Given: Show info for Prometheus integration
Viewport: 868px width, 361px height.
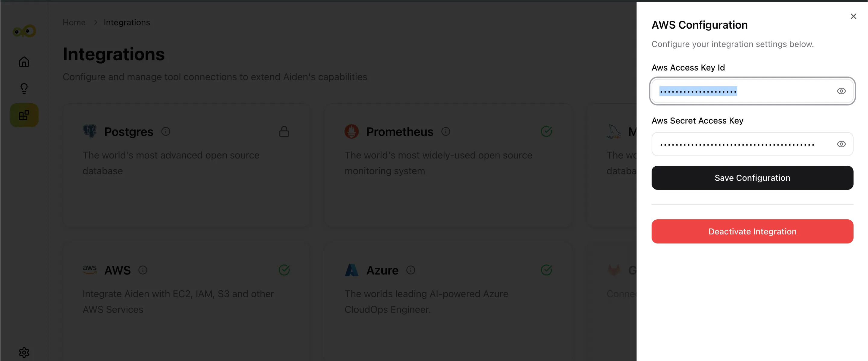Looking at the screenshot, I should (445, 131).
